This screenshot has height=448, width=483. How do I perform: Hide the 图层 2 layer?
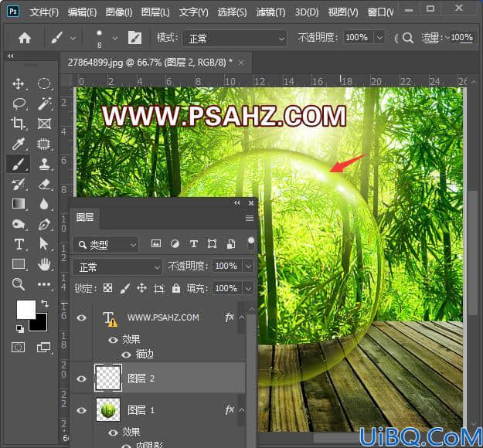tap(81, 378)
